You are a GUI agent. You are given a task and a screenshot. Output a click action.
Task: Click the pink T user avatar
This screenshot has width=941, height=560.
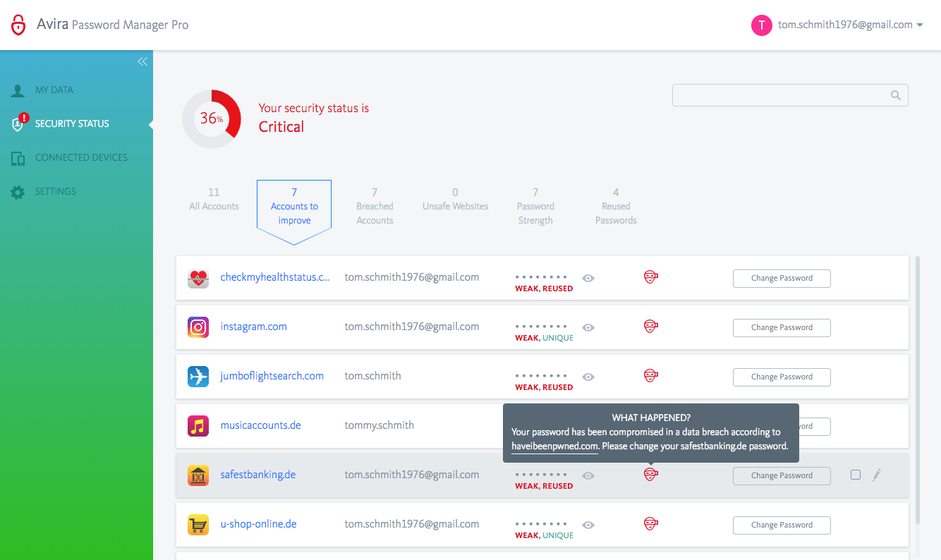[x=761, y=25]
